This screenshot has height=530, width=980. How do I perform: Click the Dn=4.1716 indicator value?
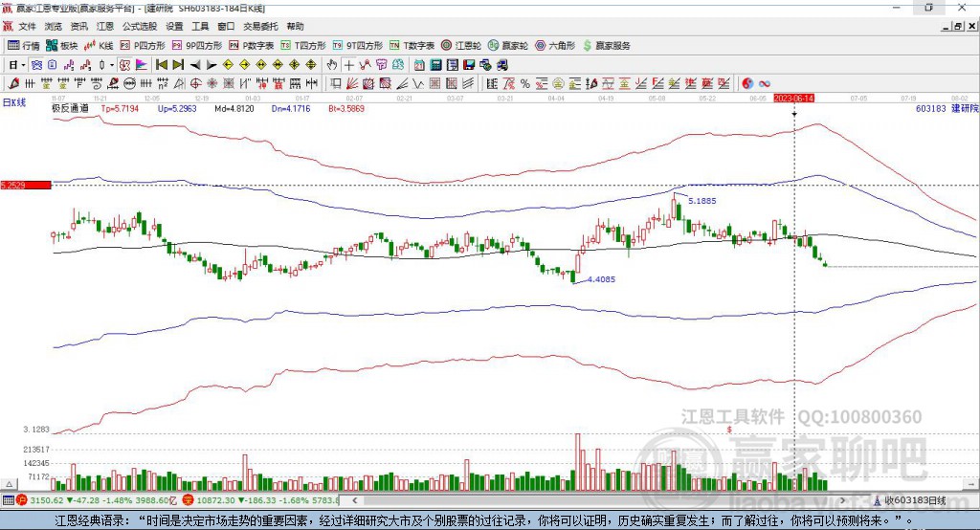(x=291, y=108)
